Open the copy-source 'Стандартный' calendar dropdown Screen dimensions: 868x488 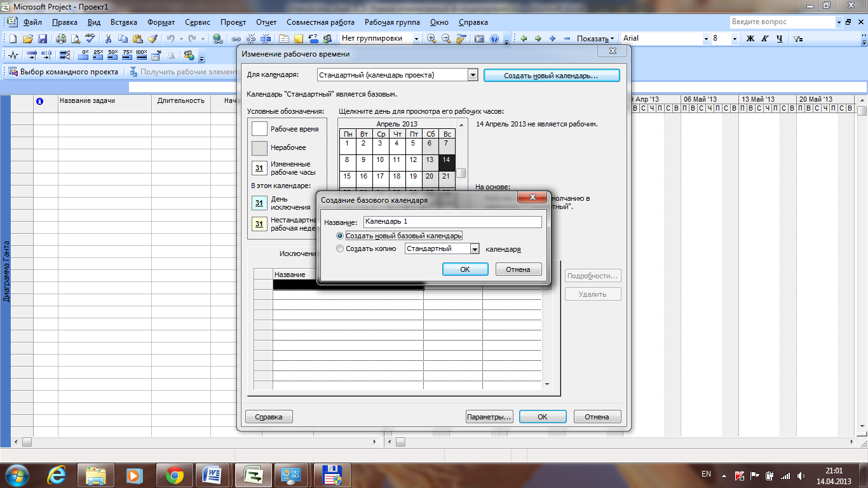pyautogui.click(x=474, y=249)
